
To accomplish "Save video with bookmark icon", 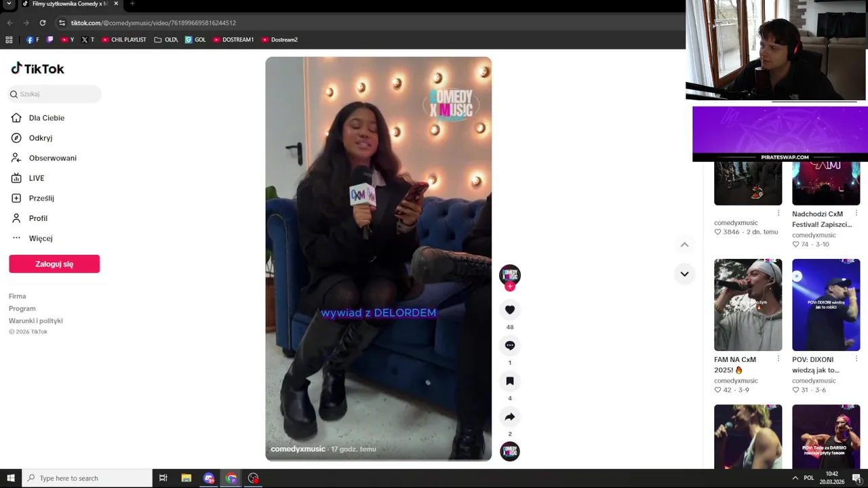I will 510,381.
